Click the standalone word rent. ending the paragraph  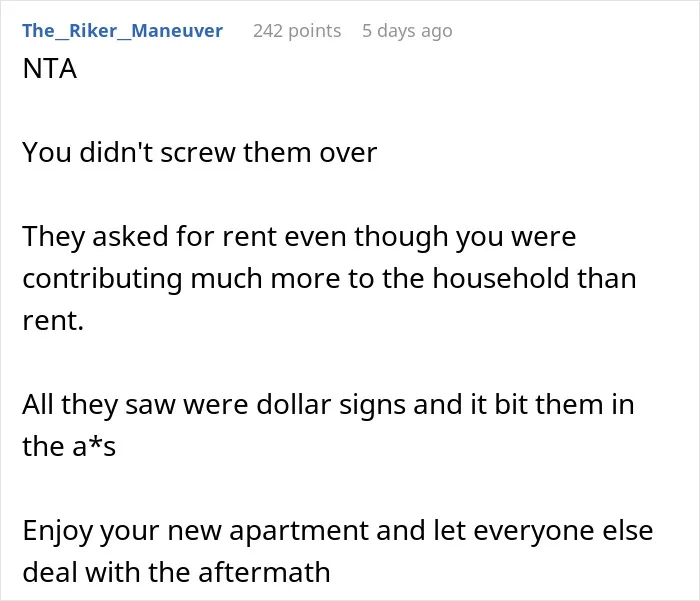53,321
